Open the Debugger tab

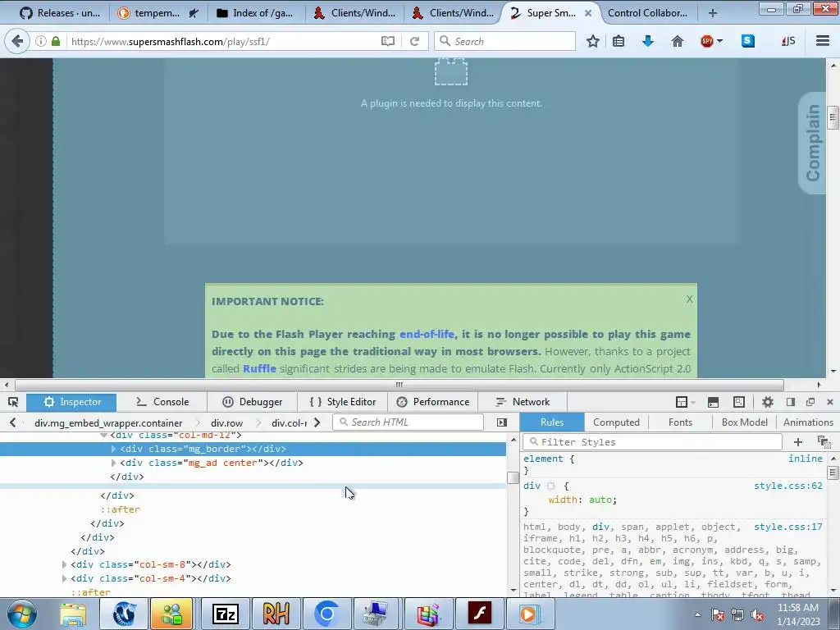click(252, 402)
